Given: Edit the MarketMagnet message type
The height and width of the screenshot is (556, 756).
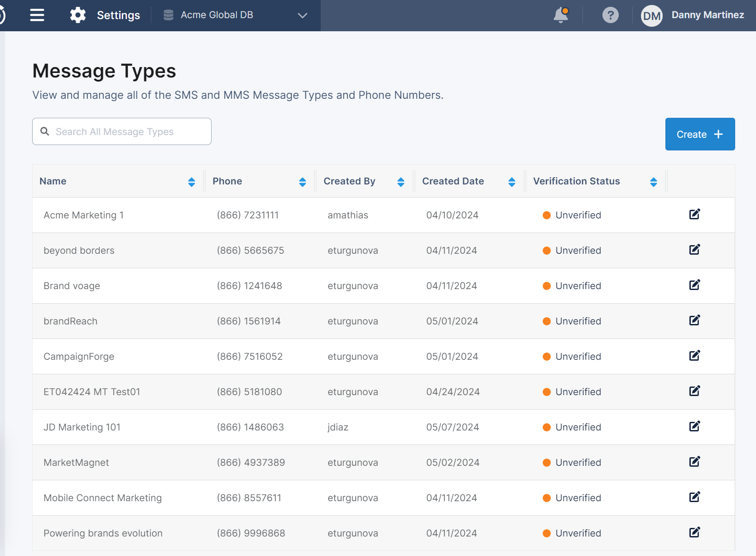Looking at the screenshot, I should 694,462.
